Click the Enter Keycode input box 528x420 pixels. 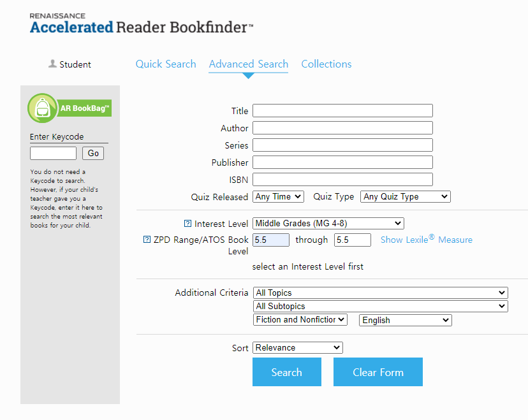[53, 153]
